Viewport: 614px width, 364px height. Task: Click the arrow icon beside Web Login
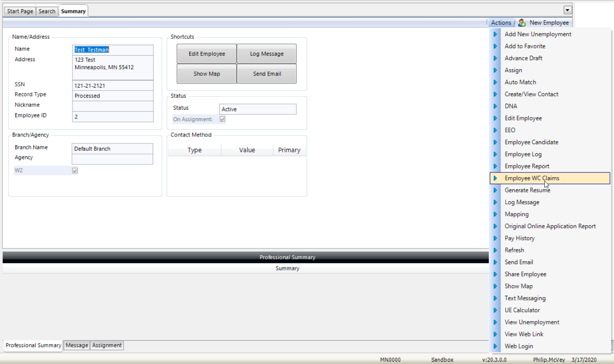[495, 346]
